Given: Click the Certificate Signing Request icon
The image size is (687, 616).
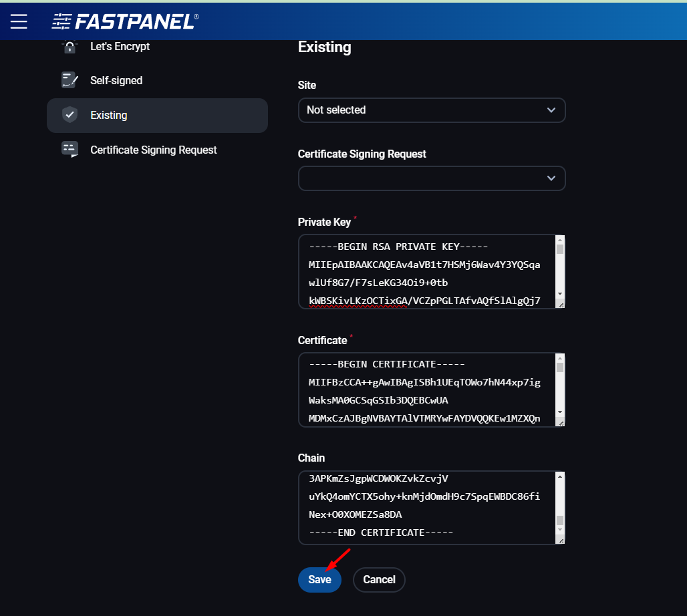Looking at the screenshot, I should click(x=70, y=150).
